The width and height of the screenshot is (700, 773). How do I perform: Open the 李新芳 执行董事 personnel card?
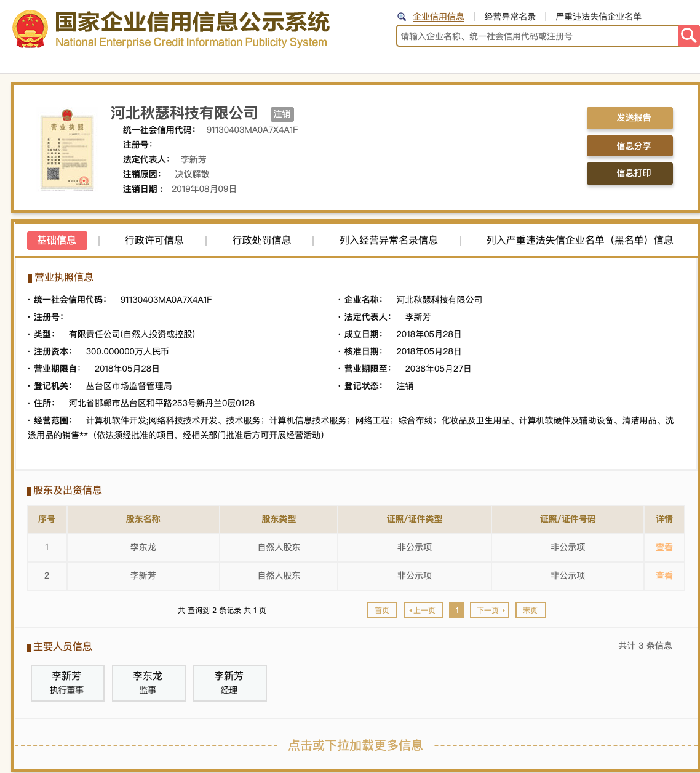point(67,683)
